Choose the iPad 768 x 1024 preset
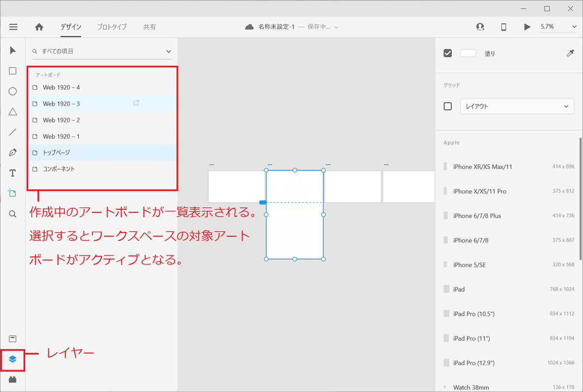Viewport: 583px width, 392px height. (509, 289)
